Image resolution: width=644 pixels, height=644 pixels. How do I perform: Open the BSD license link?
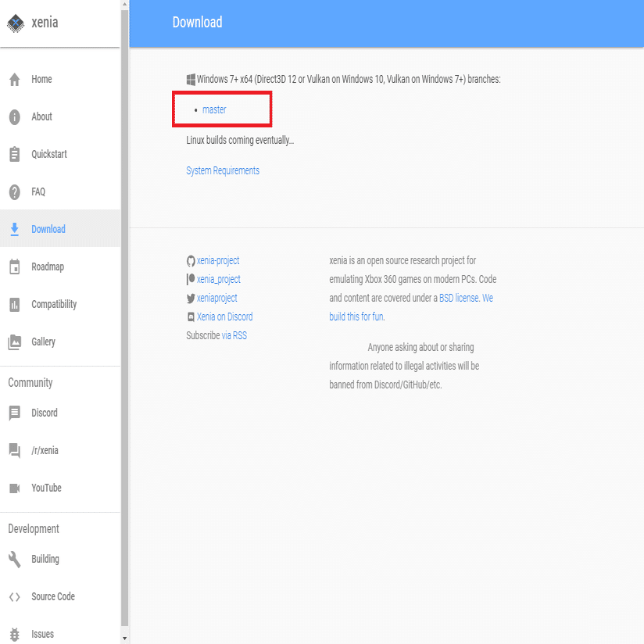[459, 299]
